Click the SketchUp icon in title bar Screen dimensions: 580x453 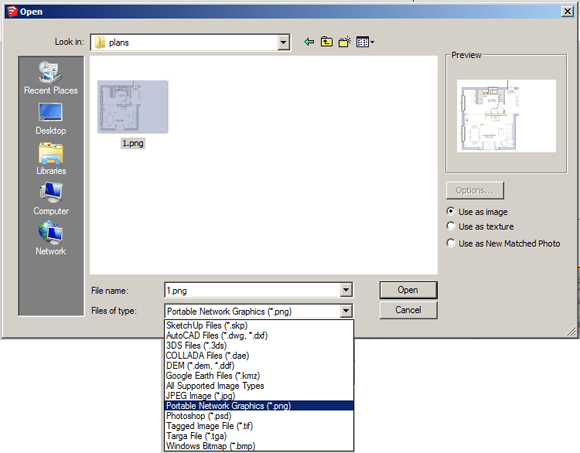12,11
